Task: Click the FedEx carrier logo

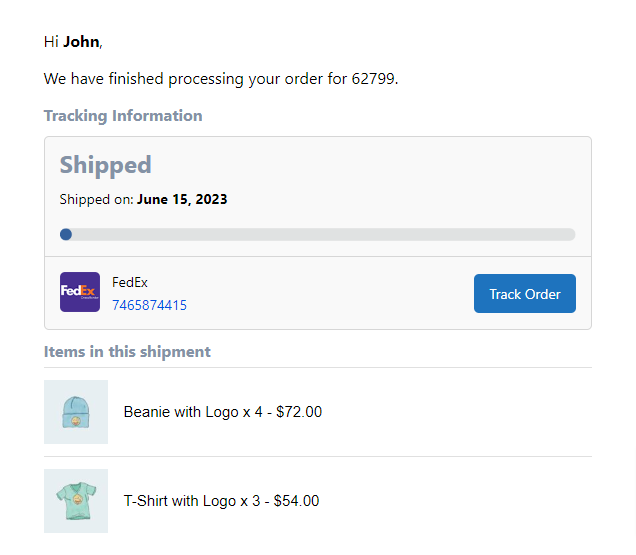Action: point(80,292)
